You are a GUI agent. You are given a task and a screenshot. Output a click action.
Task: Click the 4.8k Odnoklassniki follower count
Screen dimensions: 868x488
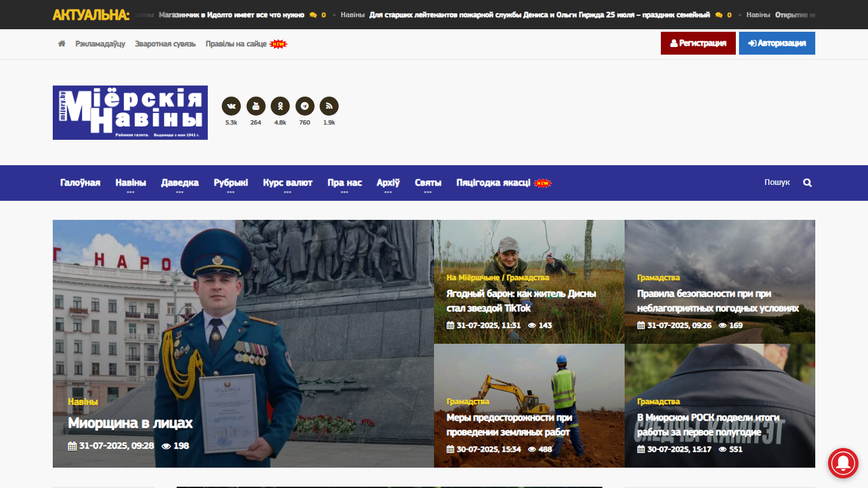(280, 123)
